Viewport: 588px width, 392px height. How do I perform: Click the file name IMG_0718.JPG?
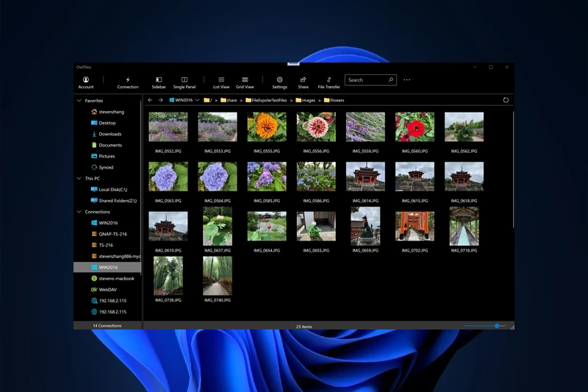(464, 250)
